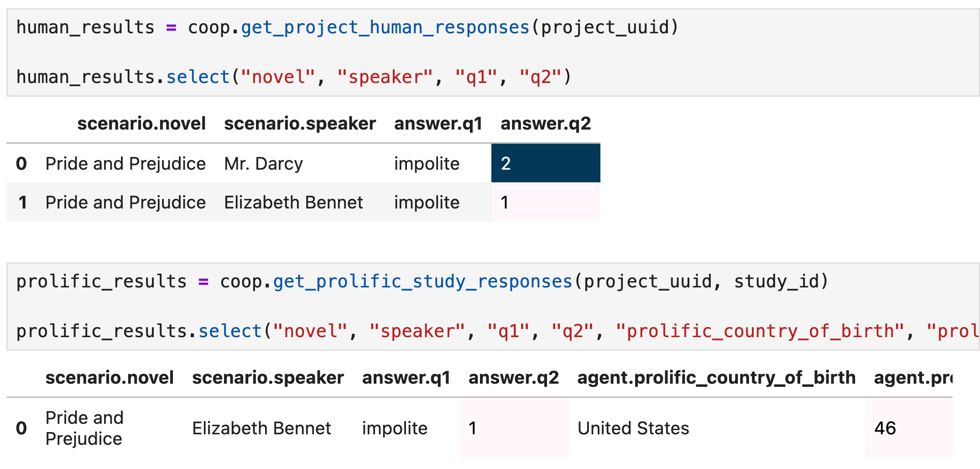Click Pride and Prejudice in first table row 0
The image size is (980, 469).
pos(125,163)
